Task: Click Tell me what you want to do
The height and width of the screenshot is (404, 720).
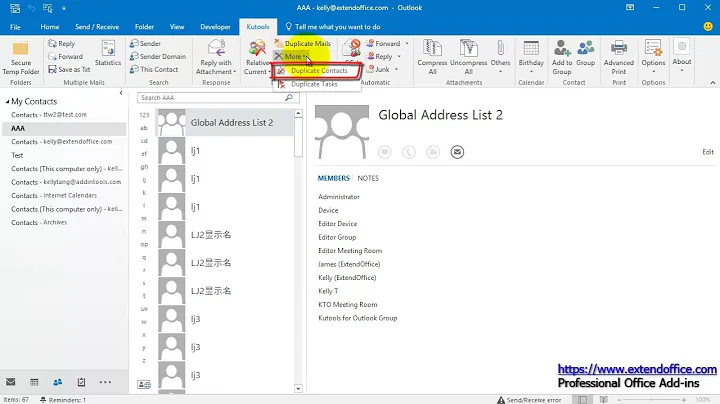Action: 333,27
